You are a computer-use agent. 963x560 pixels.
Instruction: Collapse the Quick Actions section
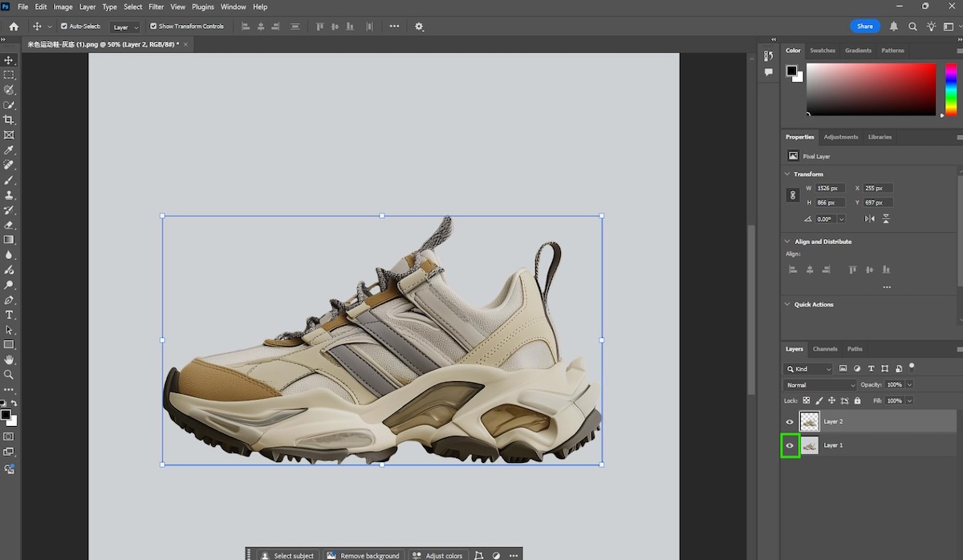pyautogui.click(x=787, y=305)
